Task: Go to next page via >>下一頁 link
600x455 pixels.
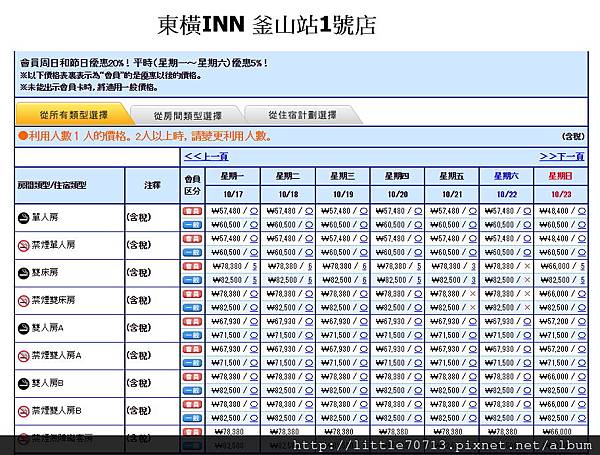Action: [x=562, y=156]
